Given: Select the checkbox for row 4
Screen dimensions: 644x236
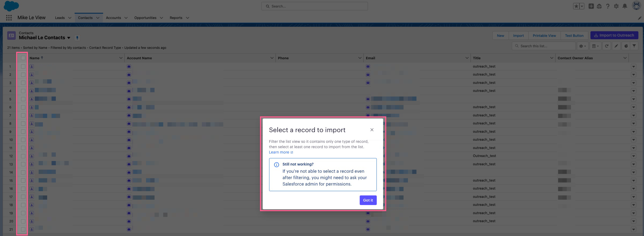Looking at the screenshot, I should pos(23,91).
